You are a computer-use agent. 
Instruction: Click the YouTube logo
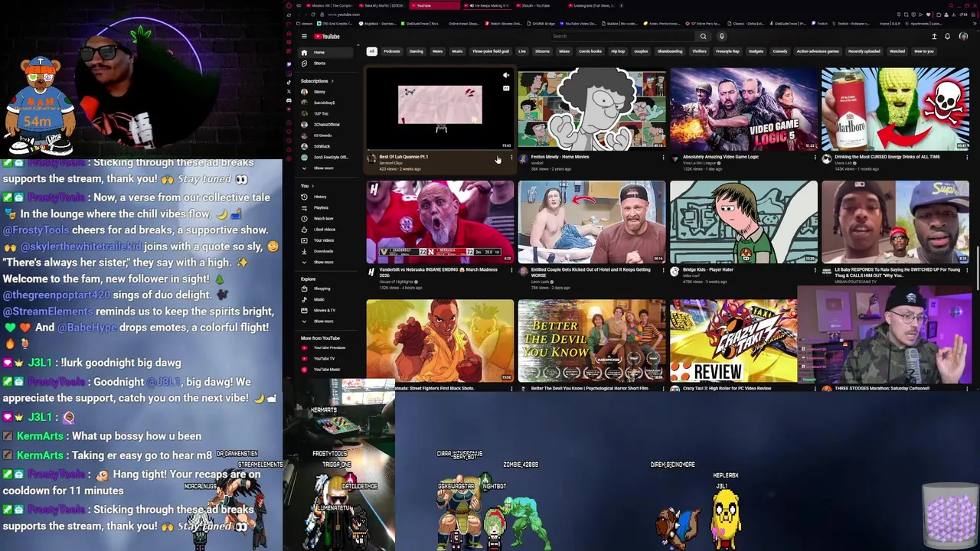tap(327, 36)
